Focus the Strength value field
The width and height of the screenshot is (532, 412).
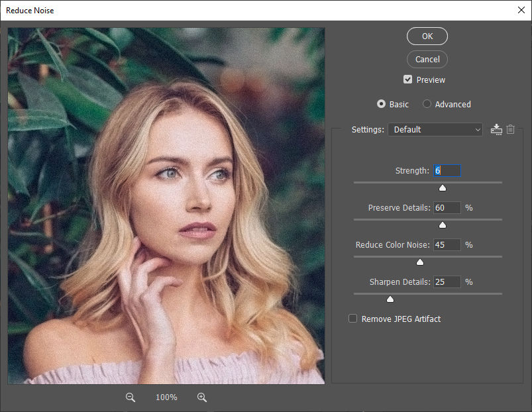pyautogui.click(x=447, y=171)
